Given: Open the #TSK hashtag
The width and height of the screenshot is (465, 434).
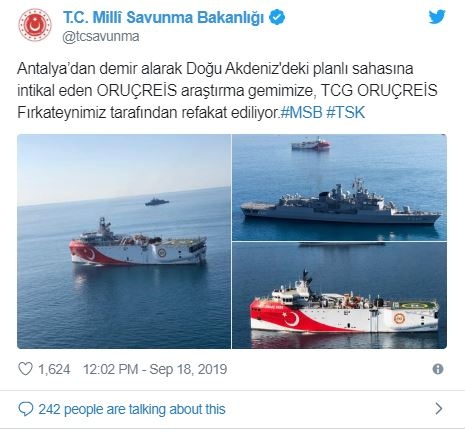Looking at the screenshot, I should coord(345,113).
